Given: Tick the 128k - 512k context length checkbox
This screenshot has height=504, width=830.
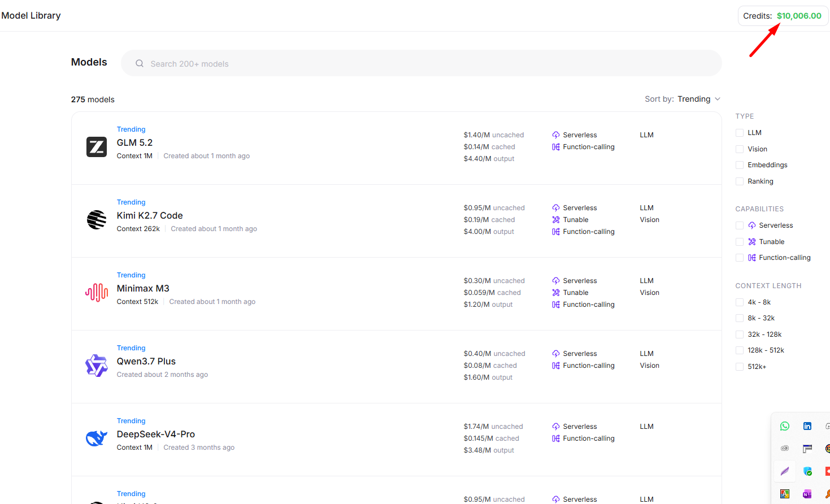Looking at the screenshot, I should click(x=740, y=350).
